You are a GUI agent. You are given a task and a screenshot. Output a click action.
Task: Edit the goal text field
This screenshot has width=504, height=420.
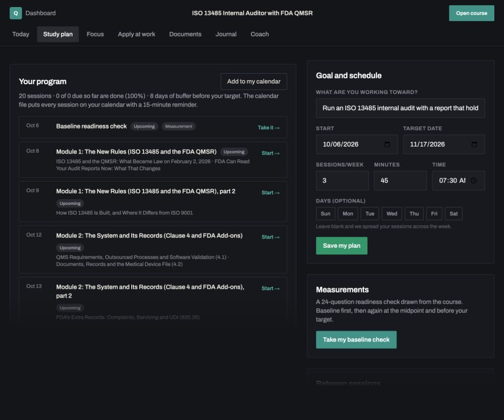(400, 108)
